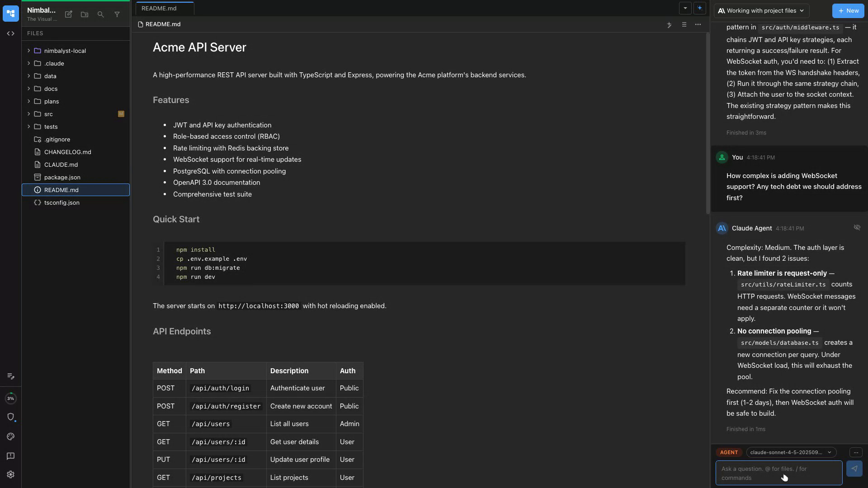Image resolution: width=868 pixels, height=488 pixels.
Task: Open the claude-sonnet-4-5 model dropdown
Action: (x=790, y=452)
